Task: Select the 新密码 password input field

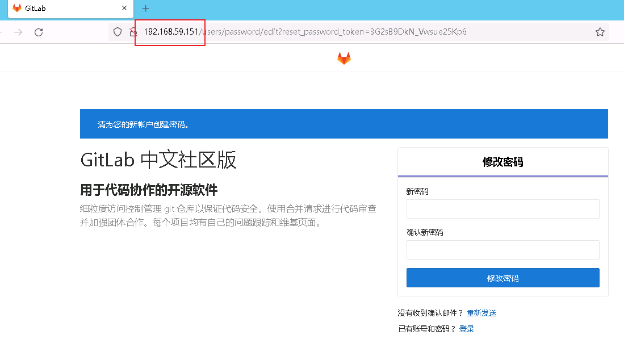Action: coord(503,209)
